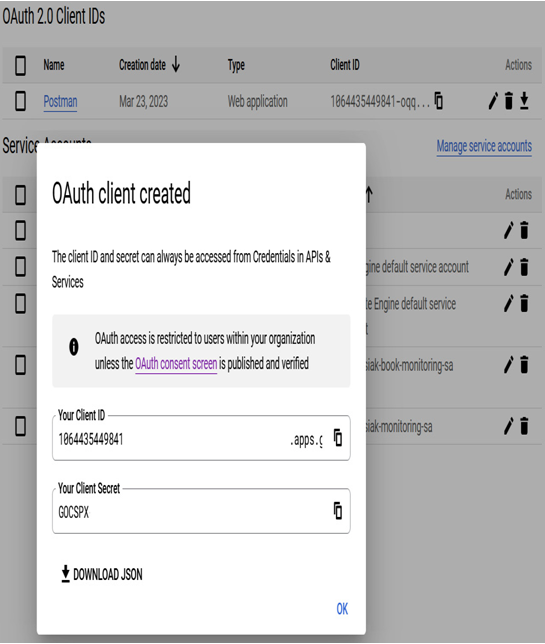Screen dimensions: 545x644
Task: Select all OAuth clients header checkbox
Action: point(20,65)
